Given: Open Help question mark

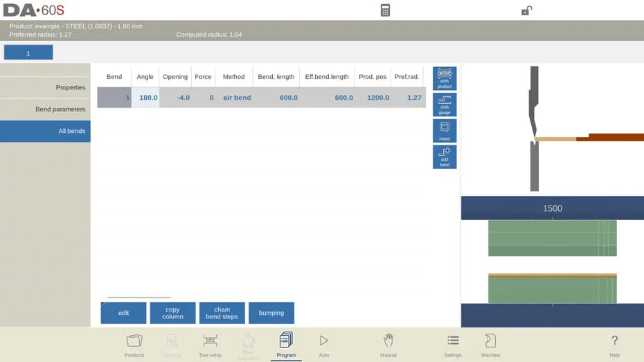Looking at the screenshot, I should coord(614,345).
